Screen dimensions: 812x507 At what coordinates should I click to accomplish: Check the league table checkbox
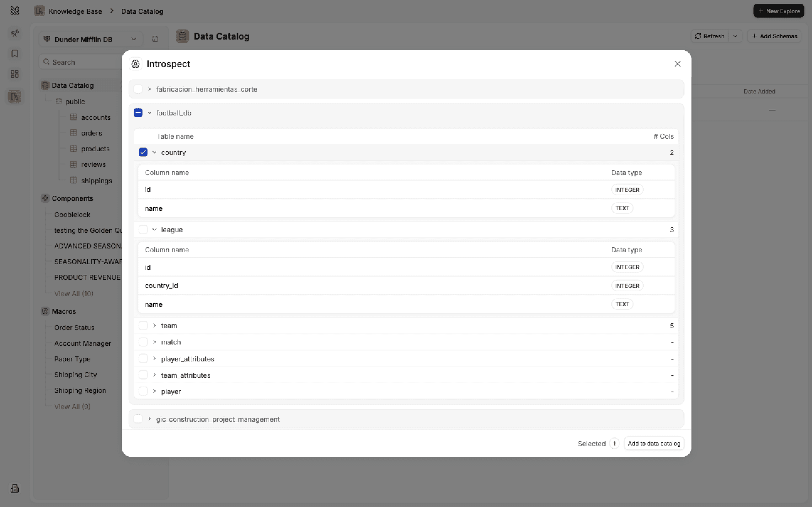tap(143, 230)
